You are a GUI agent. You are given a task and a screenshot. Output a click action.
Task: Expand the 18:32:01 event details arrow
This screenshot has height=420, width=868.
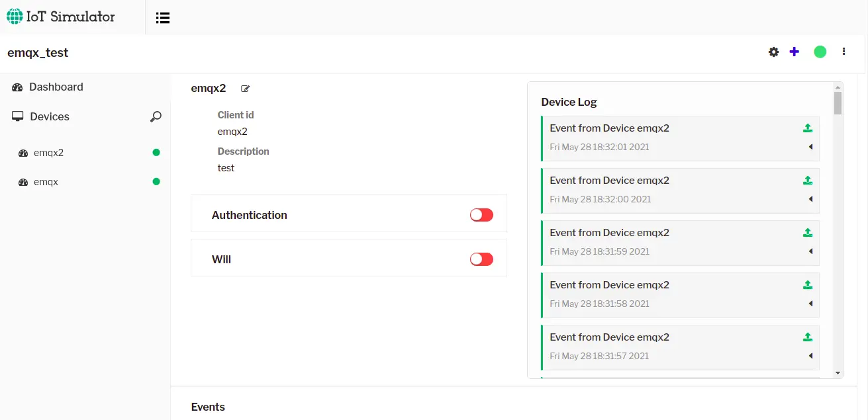click(810, 147)
